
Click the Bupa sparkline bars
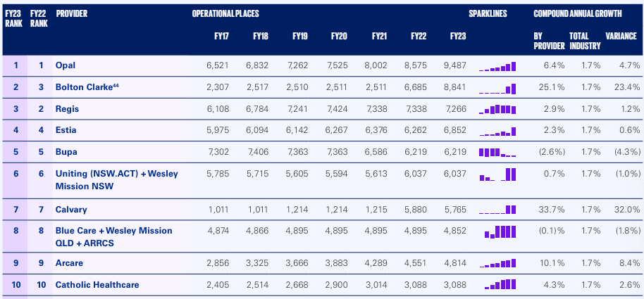point(497,153)
